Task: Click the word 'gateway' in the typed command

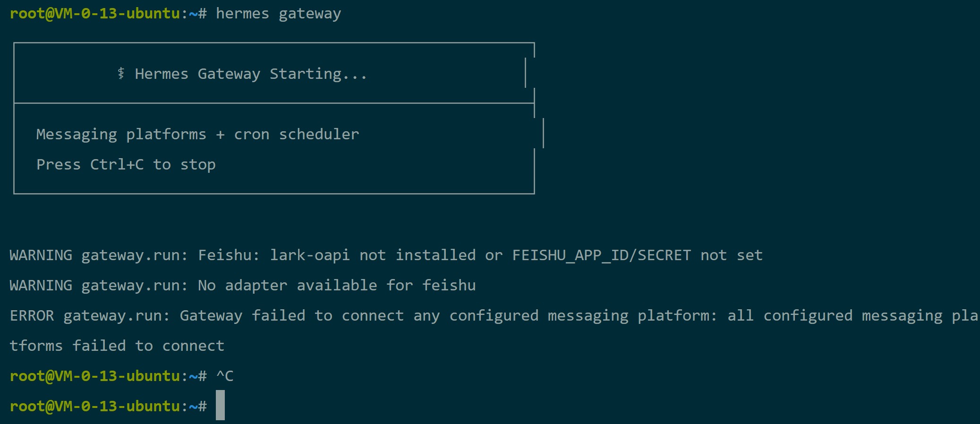Action: click(x=310, y=15)
